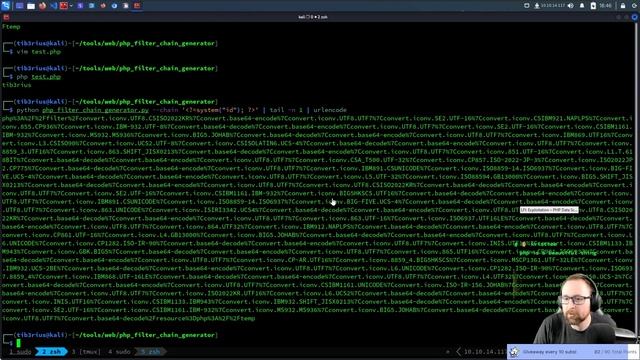
Task: Open the notifications bell icon
Action: (x=582, y=6)
